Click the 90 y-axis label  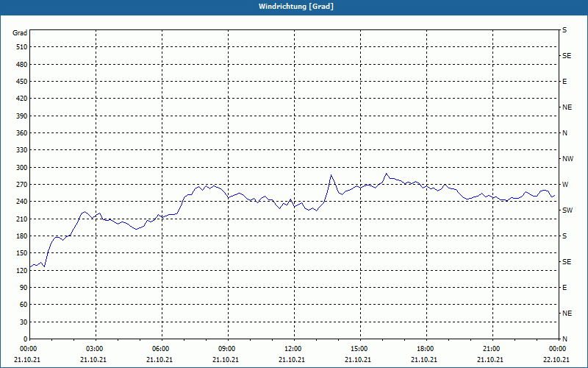(24, 287)
